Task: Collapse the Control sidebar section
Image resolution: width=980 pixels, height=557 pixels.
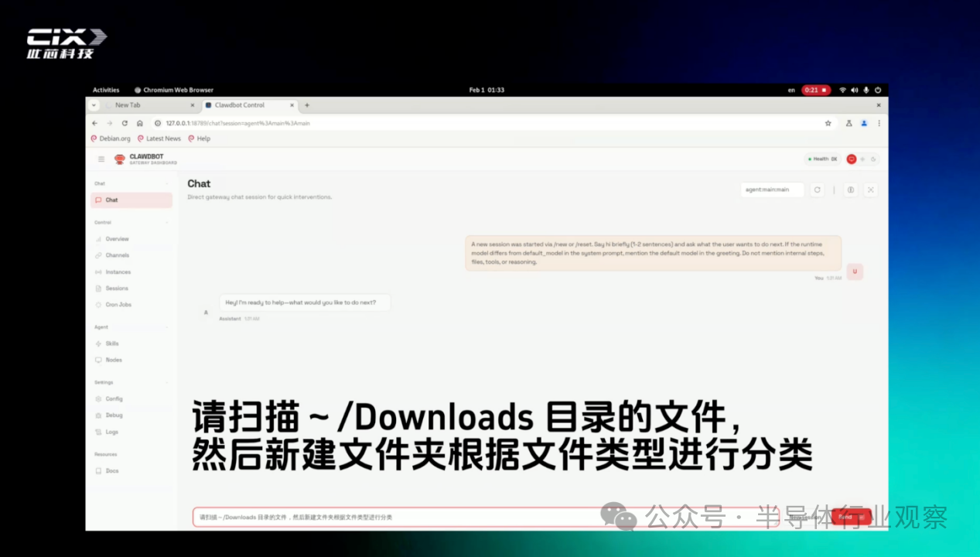Action: [x=167, y=222]
